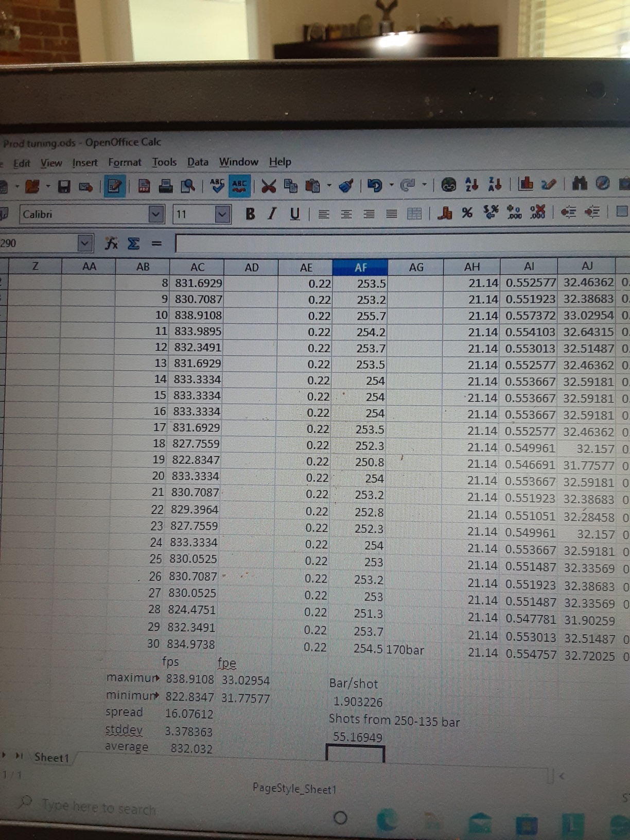Decrease the cell indent

(x=568, y=212)
